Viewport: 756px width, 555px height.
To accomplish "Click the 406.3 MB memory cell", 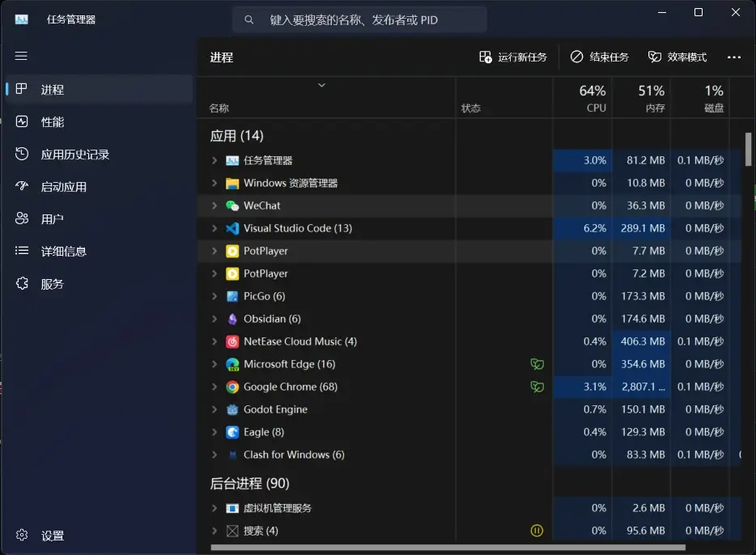I will [x=641, y=341].
